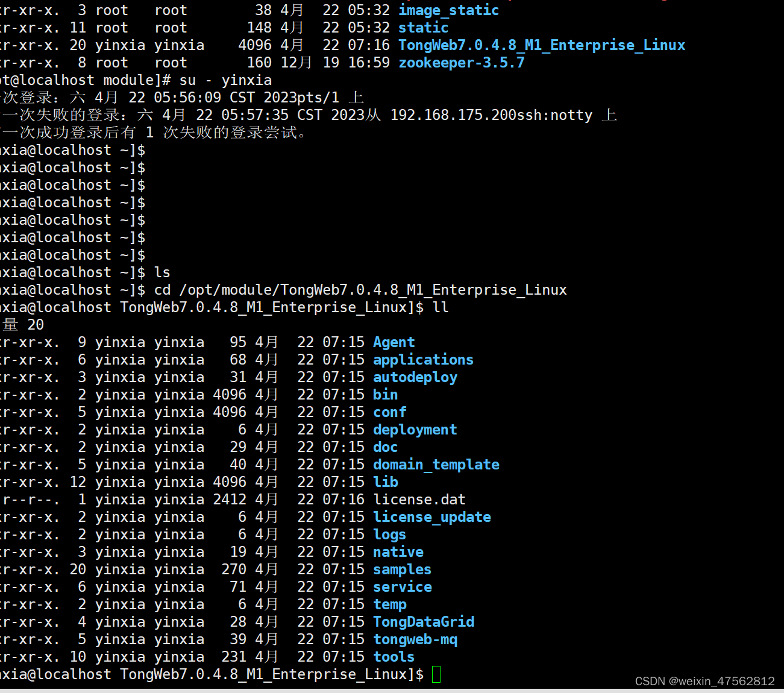Select the 16:59 timestamp of the zookeeper row

click(x=369, y=63)
